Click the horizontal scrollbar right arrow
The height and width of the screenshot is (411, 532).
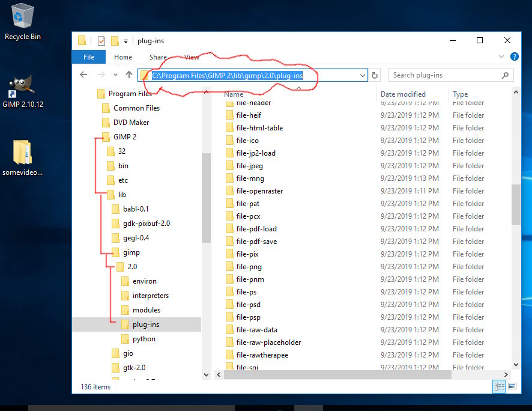[x=506, y=375]
